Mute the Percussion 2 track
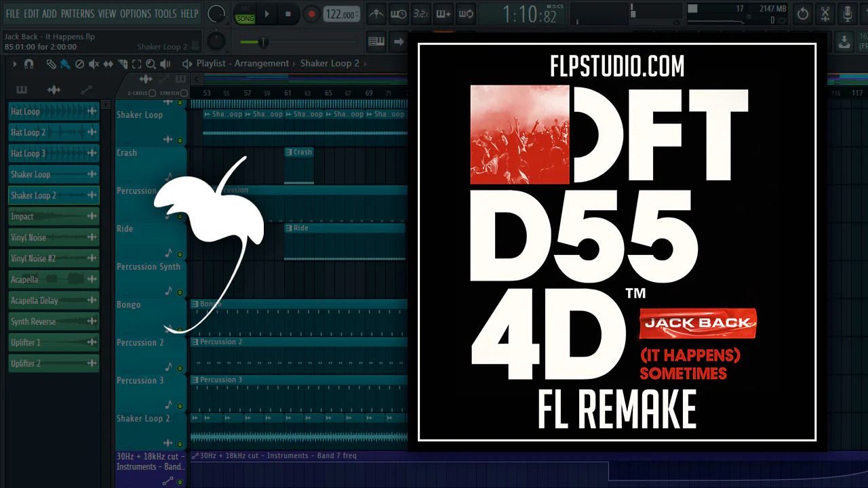The height and width of the screenshot is (488, 868). 180,368
